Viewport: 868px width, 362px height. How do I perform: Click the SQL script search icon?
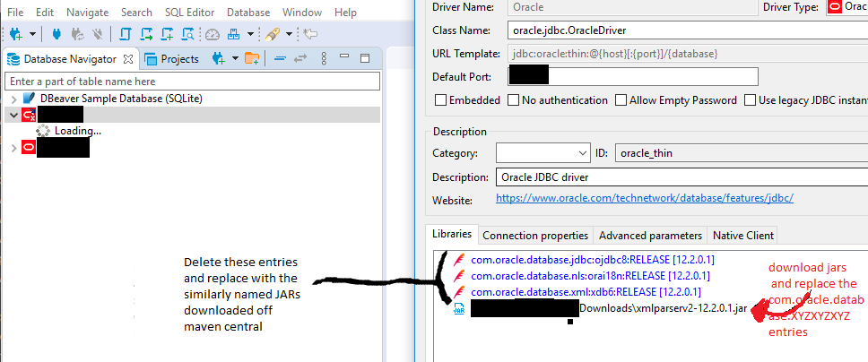(188, 34)
